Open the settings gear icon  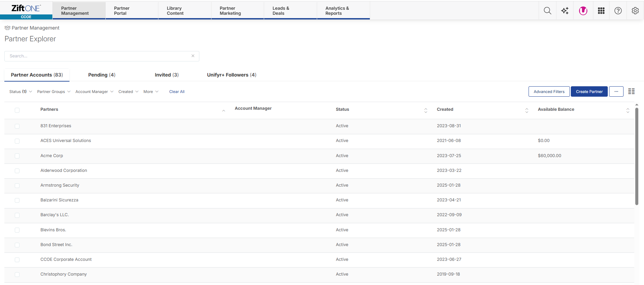click(635, 11)
